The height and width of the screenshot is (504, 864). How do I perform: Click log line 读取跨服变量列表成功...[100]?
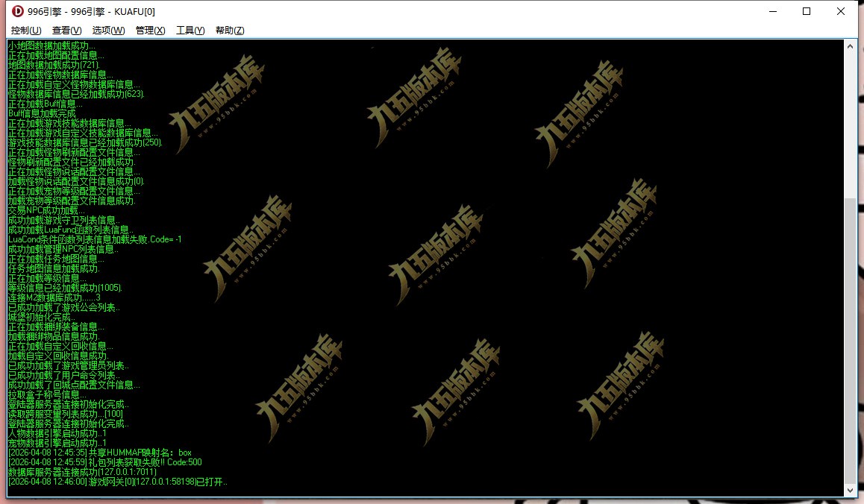click(x=66, y=414)
